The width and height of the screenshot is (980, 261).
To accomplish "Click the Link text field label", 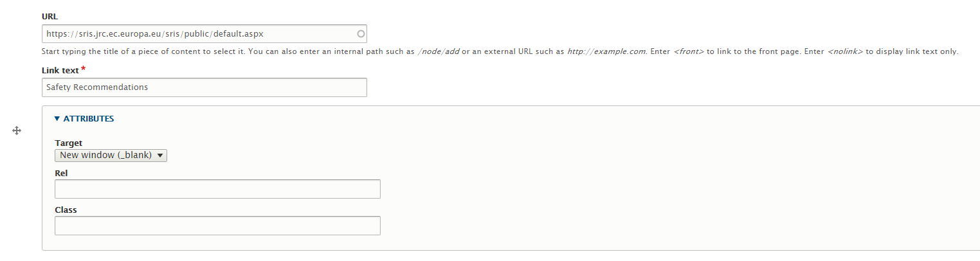I will pyautogui.click(x=60, y=69).
